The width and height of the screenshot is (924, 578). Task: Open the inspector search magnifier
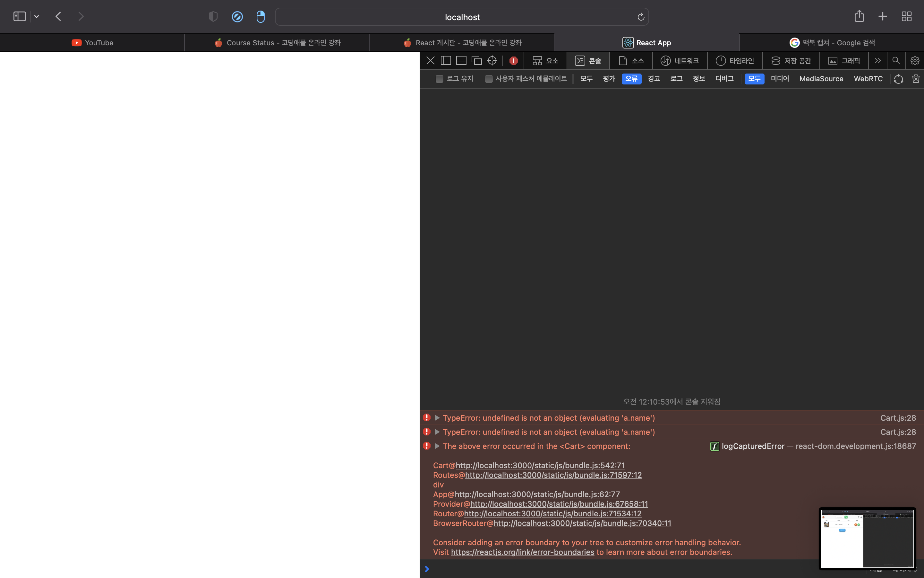[896, 60]
